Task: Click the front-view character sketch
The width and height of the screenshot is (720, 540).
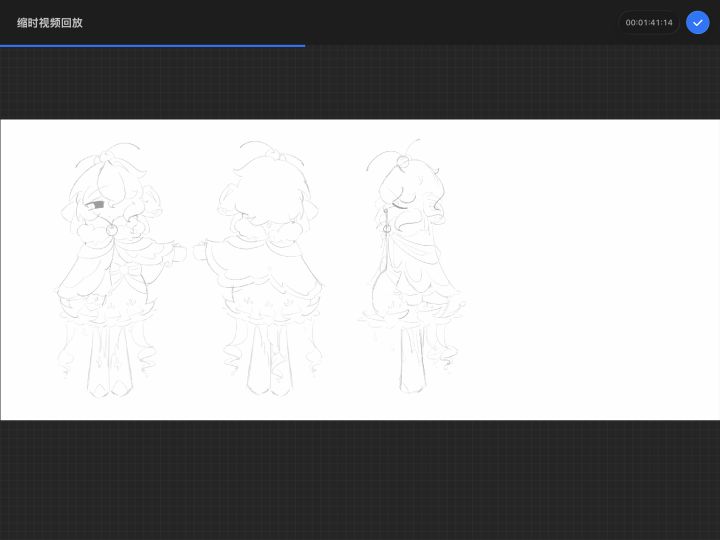Action: (x=120, y=270)
